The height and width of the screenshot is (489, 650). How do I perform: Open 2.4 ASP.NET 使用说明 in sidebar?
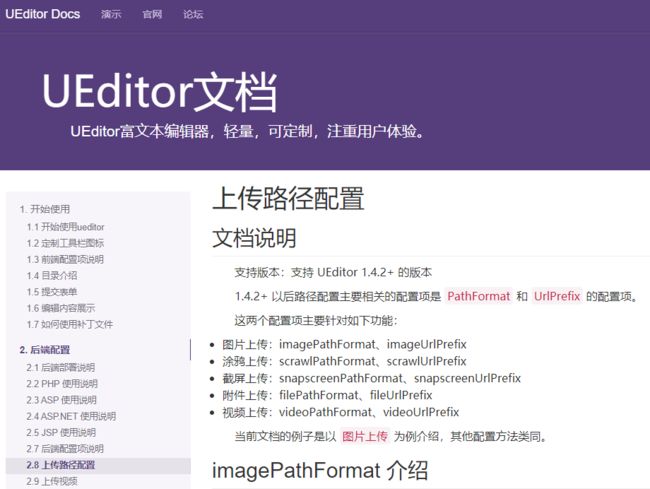coord(71,416)
